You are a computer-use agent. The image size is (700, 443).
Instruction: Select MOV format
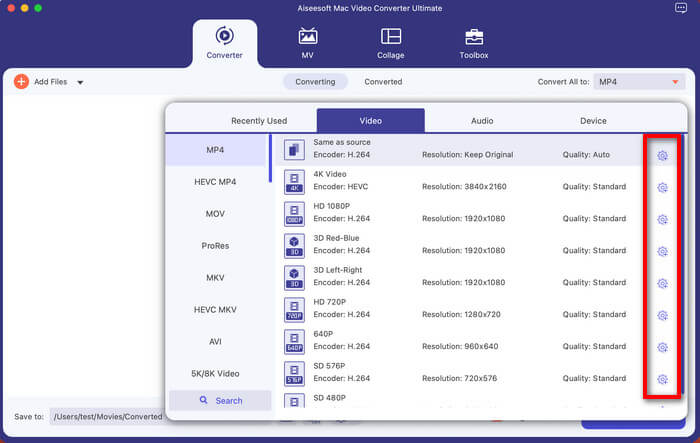[215, 214]
